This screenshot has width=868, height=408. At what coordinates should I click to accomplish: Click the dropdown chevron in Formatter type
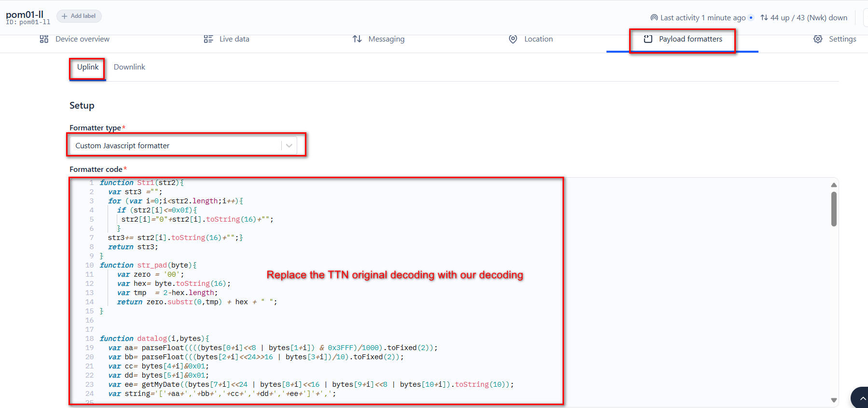coord(289,146)
